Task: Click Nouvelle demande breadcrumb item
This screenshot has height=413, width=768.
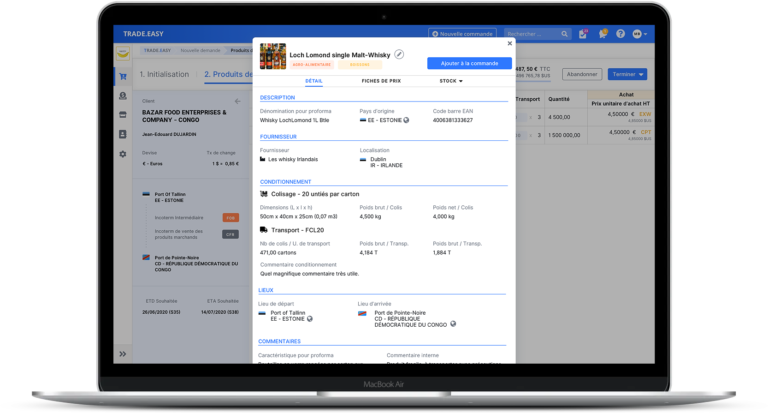Action: [200, 50]
